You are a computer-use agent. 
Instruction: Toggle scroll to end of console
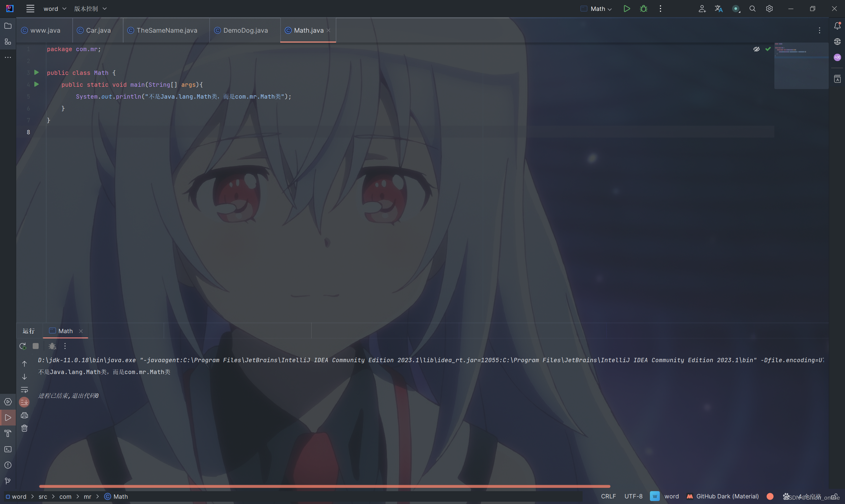click(24, 402)
